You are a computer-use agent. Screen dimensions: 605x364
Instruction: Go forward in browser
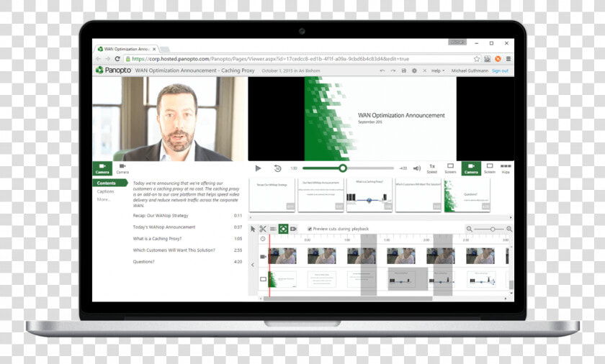tap(107, 59)
